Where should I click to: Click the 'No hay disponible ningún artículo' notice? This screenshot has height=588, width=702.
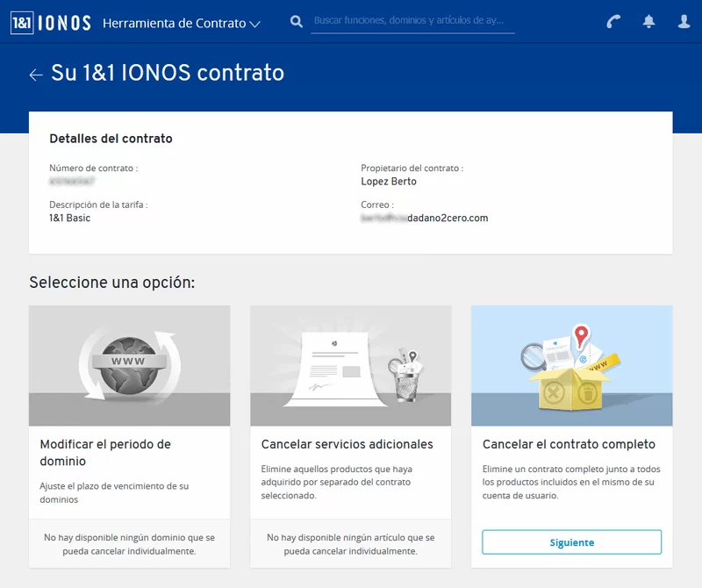tap(350, 544)
